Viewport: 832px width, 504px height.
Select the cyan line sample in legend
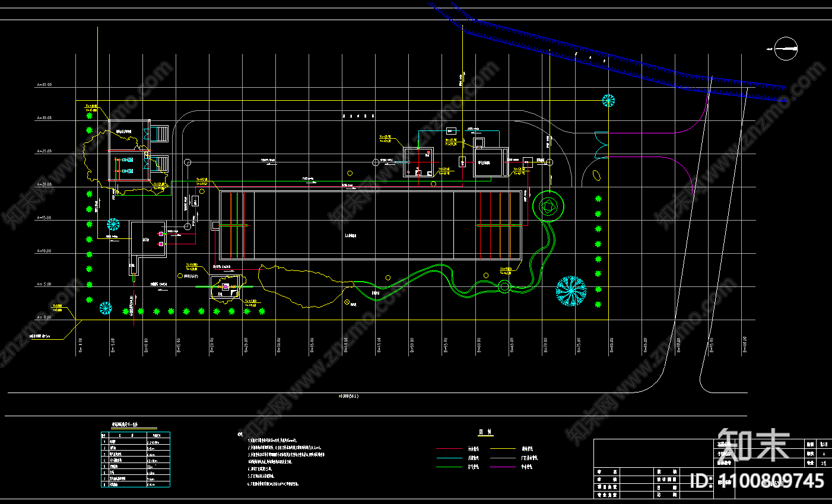click(449, 458)
